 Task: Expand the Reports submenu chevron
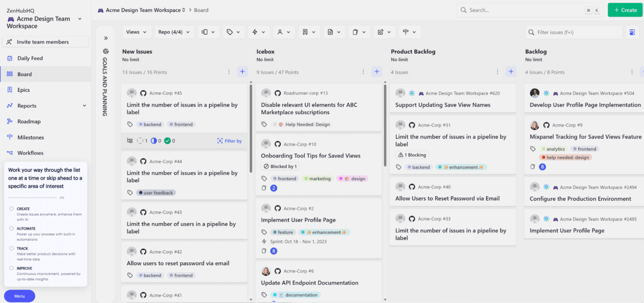(84, 106)
